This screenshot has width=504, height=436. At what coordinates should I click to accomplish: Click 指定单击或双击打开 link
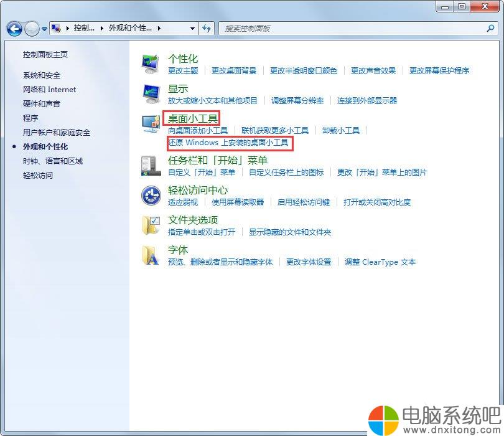(x=202, y=232)
